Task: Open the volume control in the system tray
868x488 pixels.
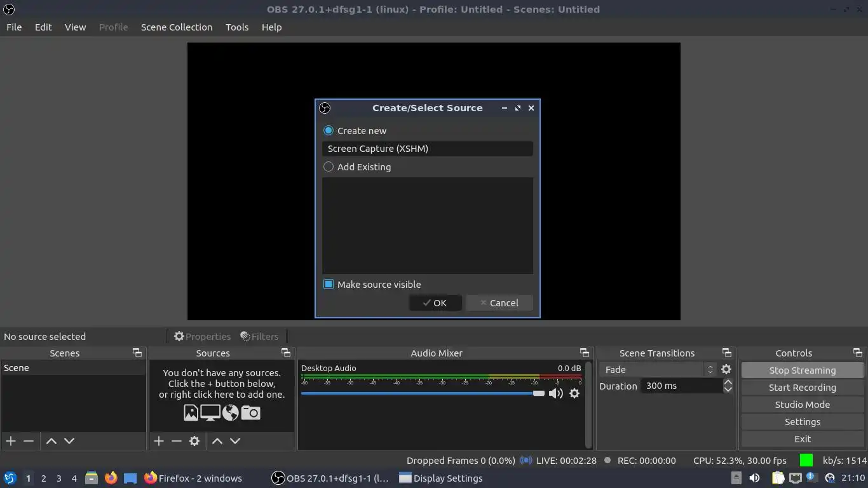Action: coord(754,478)
